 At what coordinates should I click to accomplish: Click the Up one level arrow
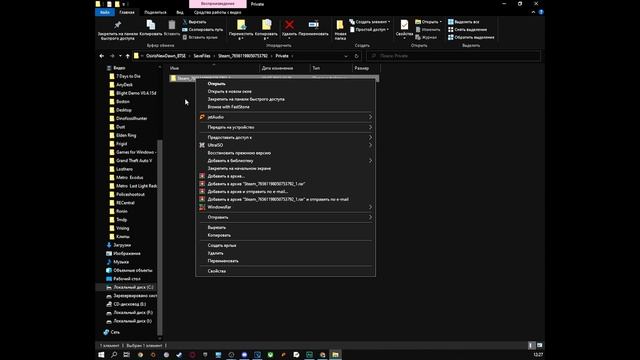click(x=127, y=56)
